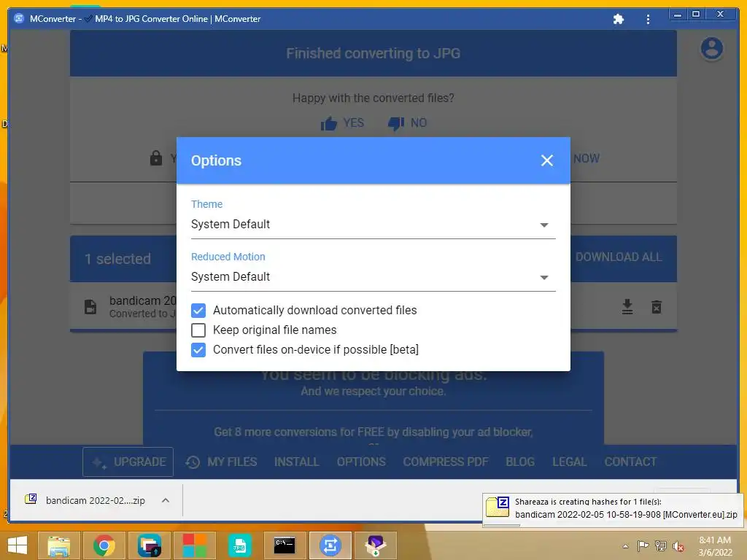Launch Google Chrome from the taskbar

tap(104, 545)
